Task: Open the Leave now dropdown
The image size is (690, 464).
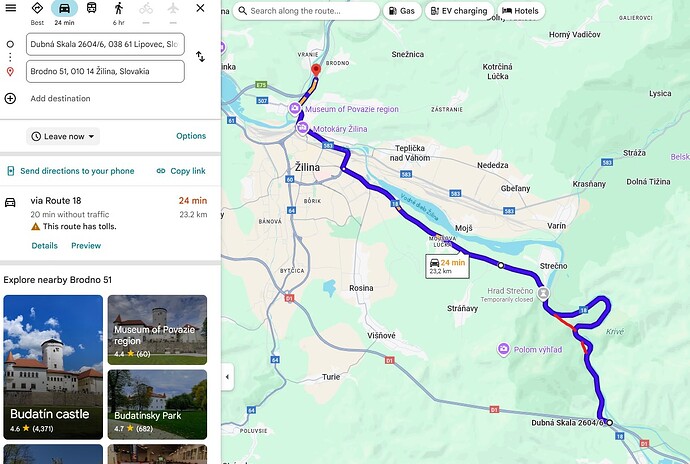Action: click(63, 136)
